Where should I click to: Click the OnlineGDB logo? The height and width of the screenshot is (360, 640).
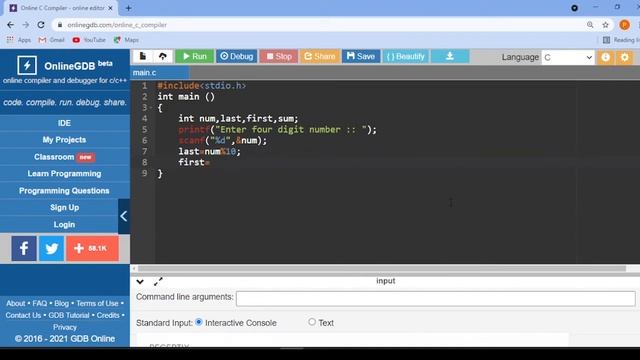coord(65,66)
